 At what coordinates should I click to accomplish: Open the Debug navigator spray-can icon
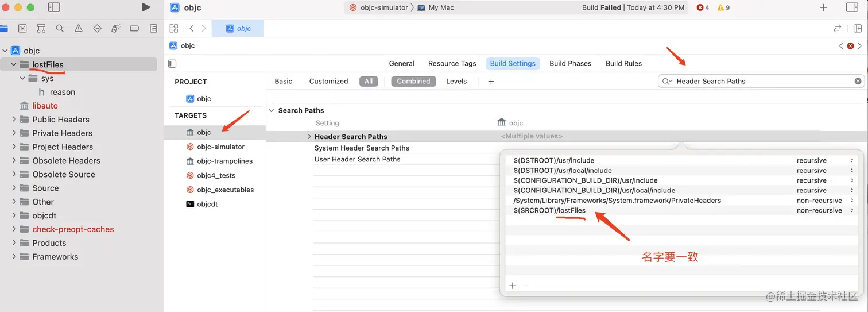[x=116, y=28]
